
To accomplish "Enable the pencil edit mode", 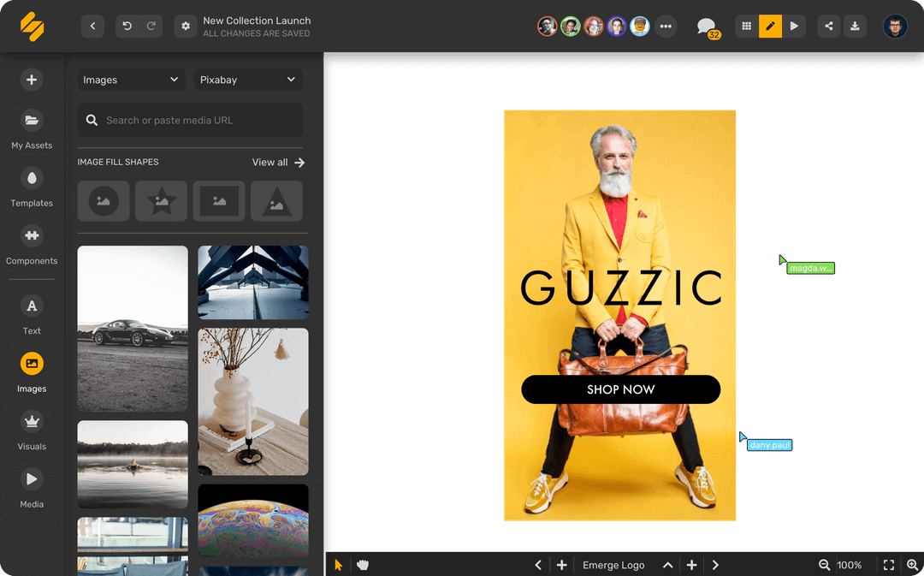I will 770,27.
